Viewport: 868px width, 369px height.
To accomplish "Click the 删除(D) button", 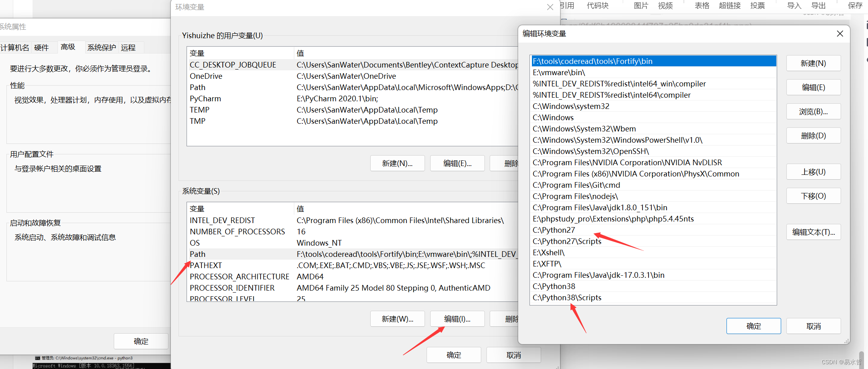I will point(813,135).
